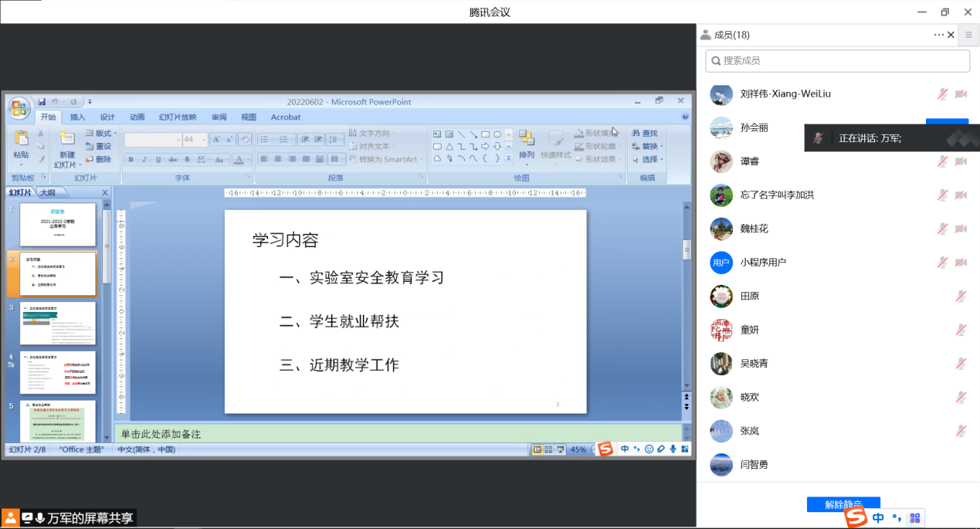This screenshot has width=980, height=529.
Task: Select slide 3 thumbnail in slide panel
Action: (58, 323)
